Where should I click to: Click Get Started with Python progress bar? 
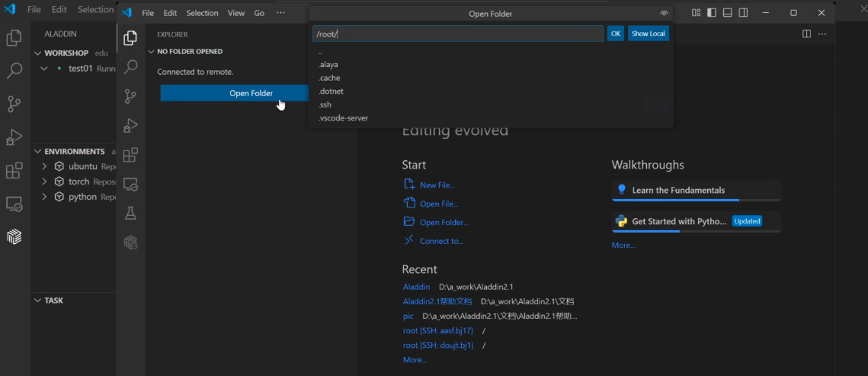click(697, 231)
